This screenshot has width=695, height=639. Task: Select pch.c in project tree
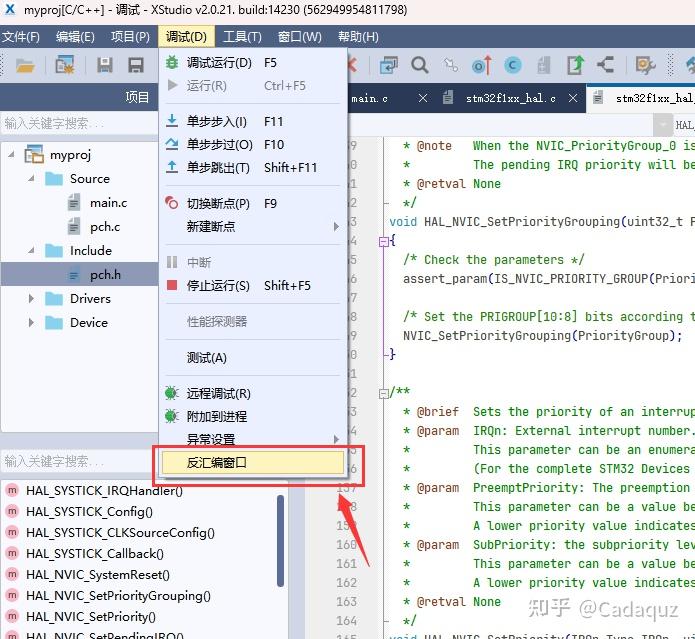tap(105, 227)
